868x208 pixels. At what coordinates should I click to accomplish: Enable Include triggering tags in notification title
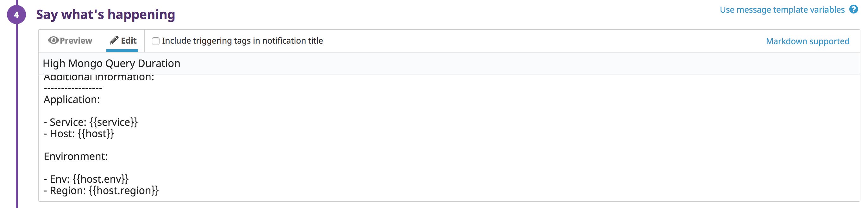[x=155, y=41]
